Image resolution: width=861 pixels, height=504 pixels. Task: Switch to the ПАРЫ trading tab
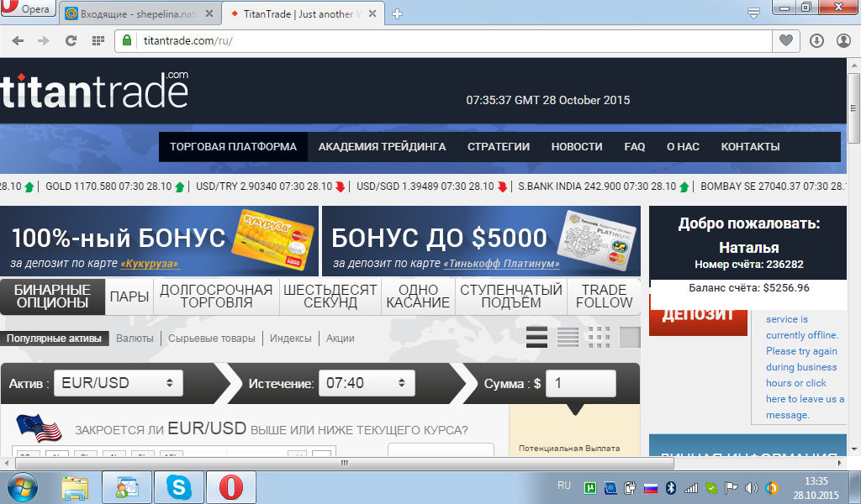click(x=129, y=297)
